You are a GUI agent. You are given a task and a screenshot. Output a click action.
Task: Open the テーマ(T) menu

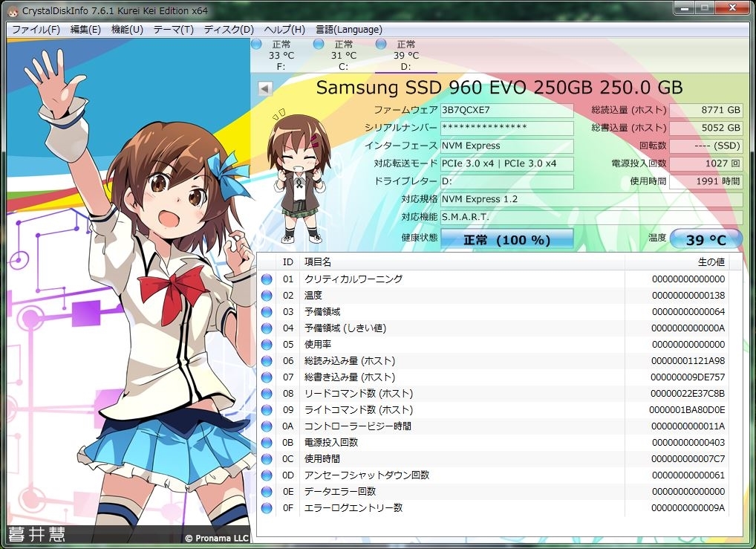point(174,30)
